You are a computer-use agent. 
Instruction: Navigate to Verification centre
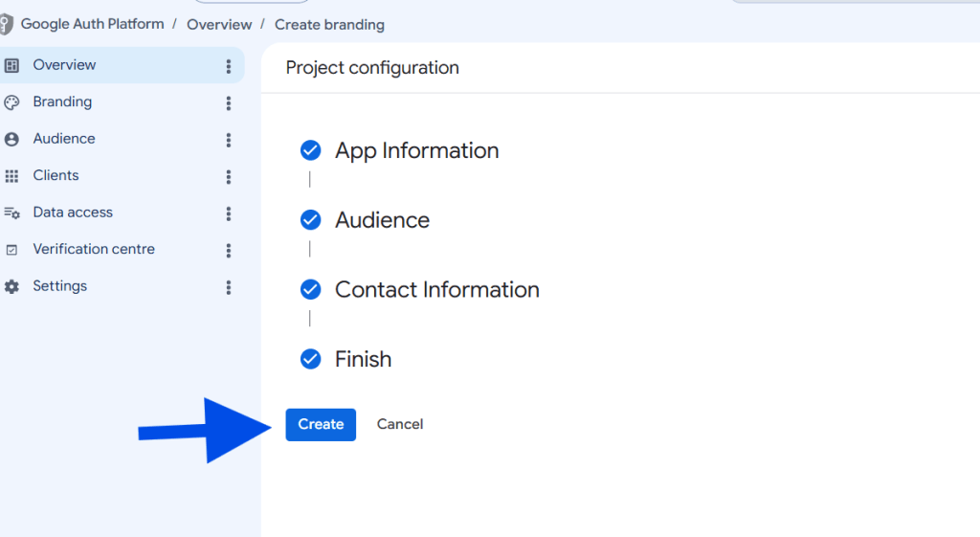[94, 250]
